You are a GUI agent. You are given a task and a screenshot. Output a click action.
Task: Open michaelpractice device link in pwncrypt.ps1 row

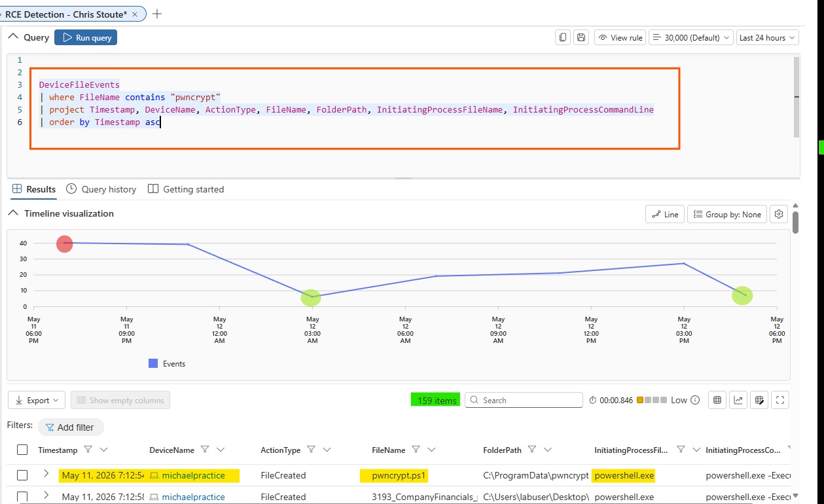[192, 475]
